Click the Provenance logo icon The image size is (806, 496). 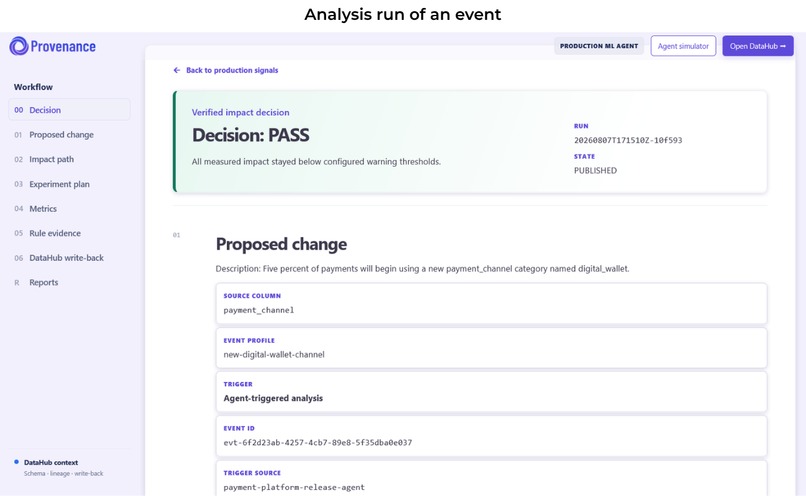coord(19,46)
